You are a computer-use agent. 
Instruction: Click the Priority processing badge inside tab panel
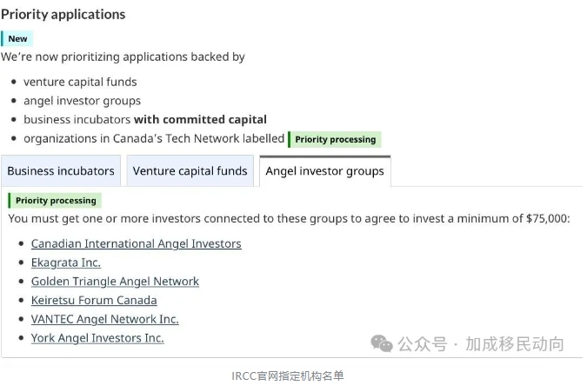[x=55, y=201]
